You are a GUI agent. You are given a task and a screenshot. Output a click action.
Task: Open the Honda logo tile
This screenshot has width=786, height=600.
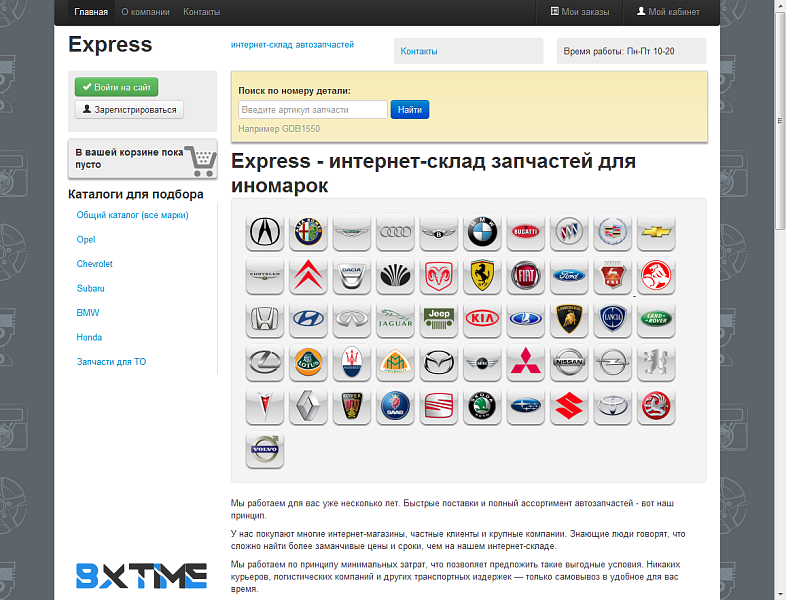pyautogui.click(x=265, y=319)
